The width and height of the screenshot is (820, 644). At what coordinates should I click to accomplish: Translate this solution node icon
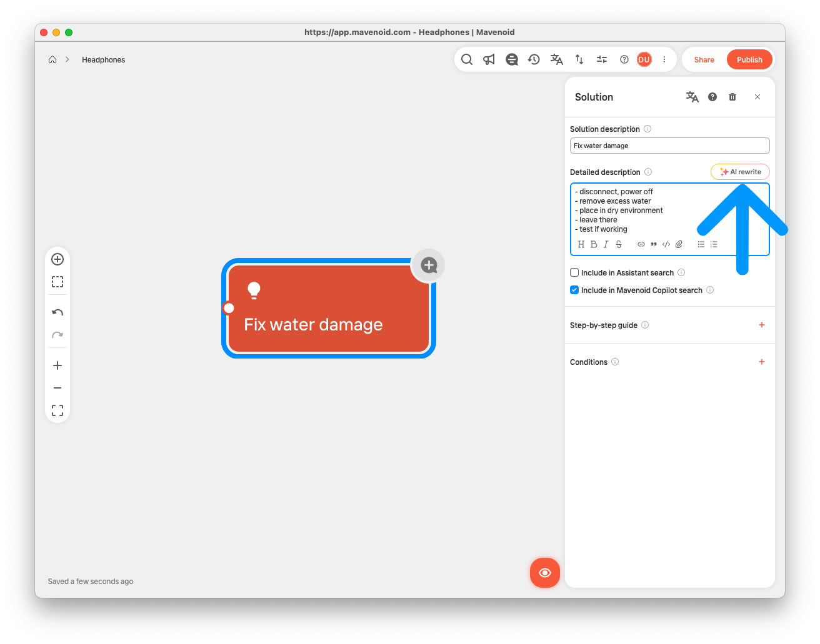tap(692, 97)
